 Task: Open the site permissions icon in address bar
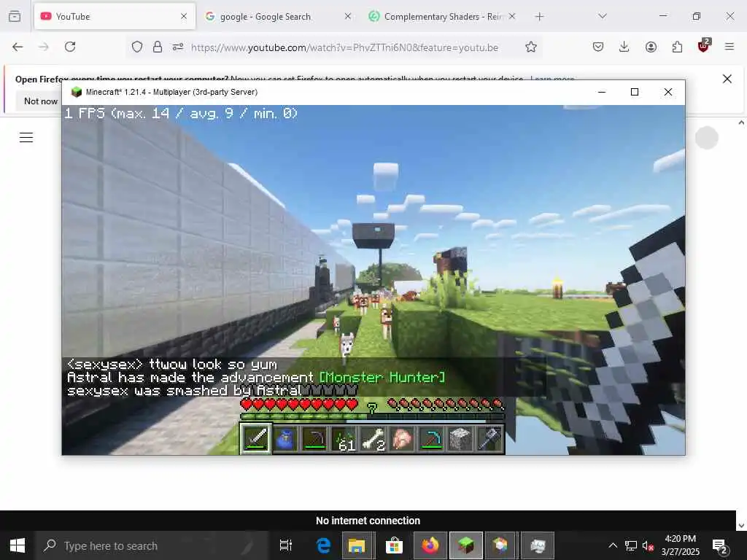[x=178, y=47]
